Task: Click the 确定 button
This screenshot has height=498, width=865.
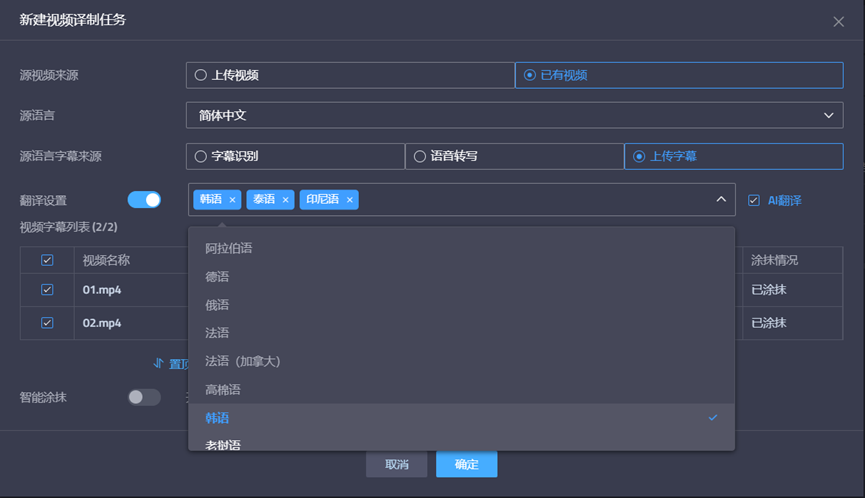Action: tap(466, 464)
